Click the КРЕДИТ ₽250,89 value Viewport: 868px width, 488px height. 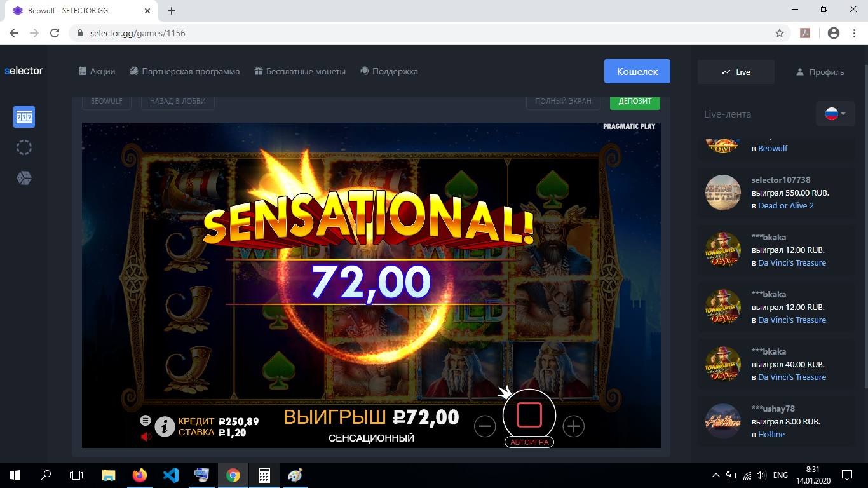click(219, 421)
